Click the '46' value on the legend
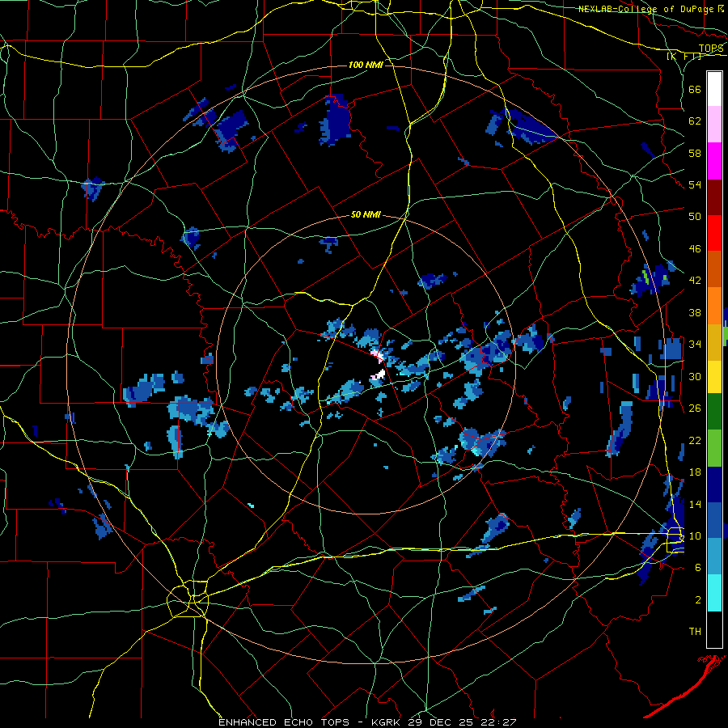This screenshot has height=728, width=728. (695, 249)
